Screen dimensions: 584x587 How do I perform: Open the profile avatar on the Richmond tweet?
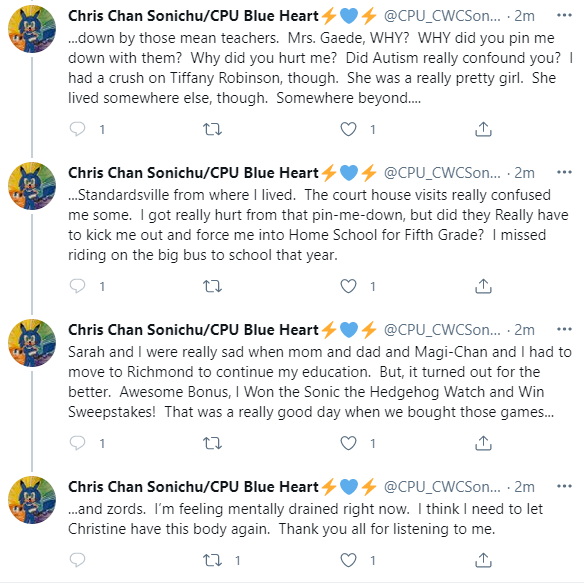tap(32, 343)
